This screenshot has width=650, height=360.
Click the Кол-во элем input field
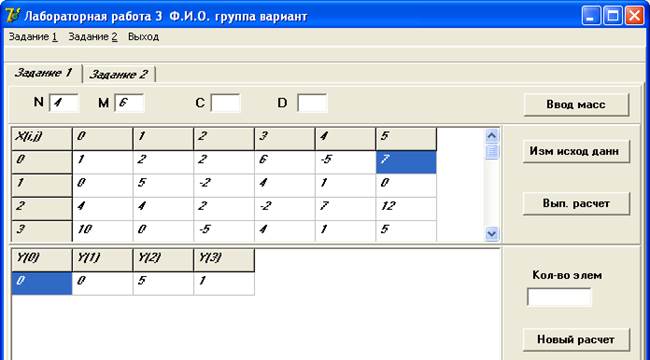(x=559, y=297)
